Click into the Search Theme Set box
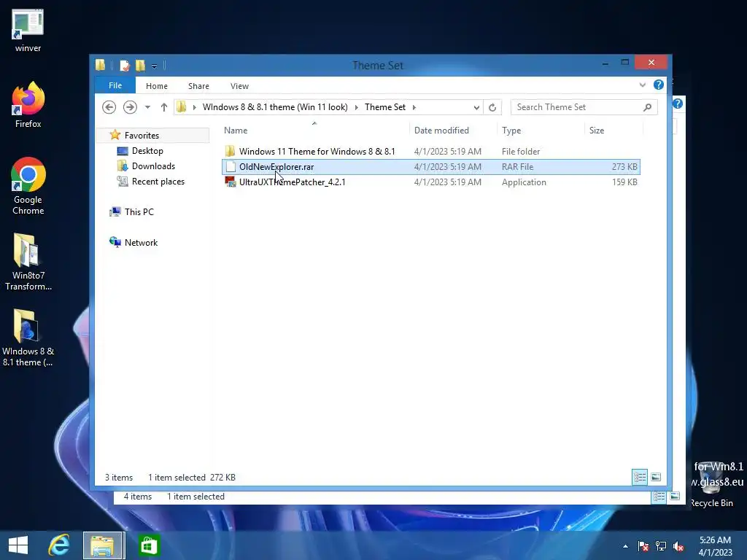747x560 pixels. tap(576, 107)
